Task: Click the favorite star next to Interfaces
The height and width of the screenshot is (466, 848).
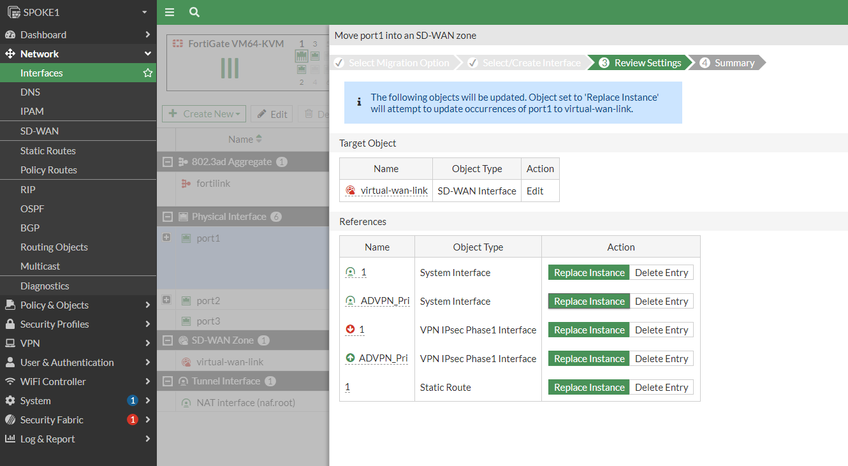Action: [148, 73]
